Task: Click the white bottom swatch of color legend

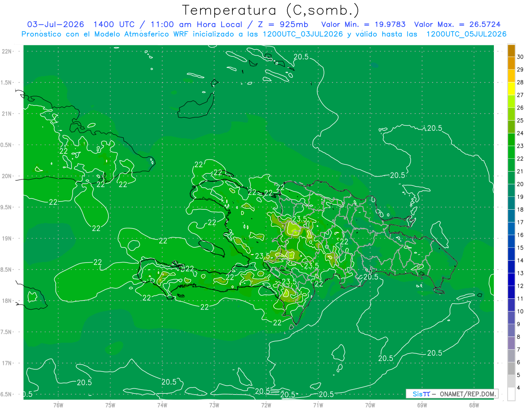Action: tap(511, 394)
